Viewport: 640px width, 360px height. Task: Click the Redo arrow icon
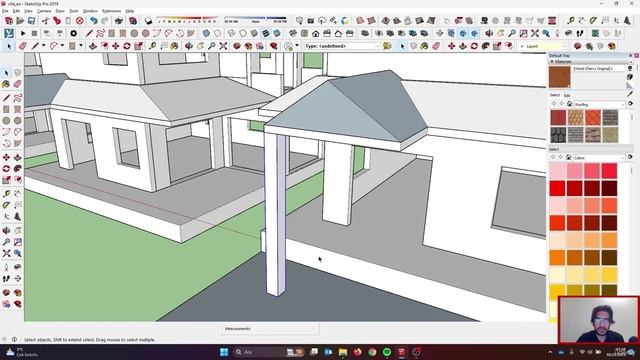105,20
